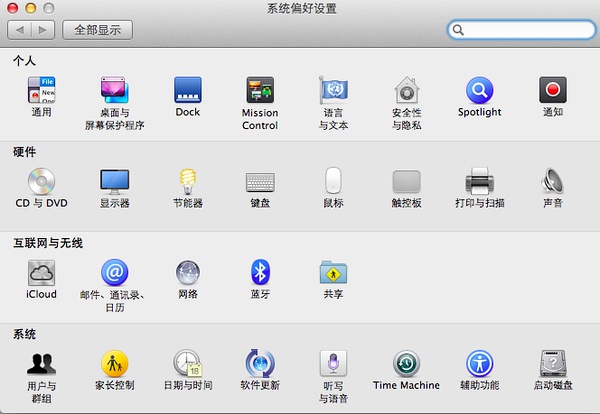Select the 节能器 energy saver icon
600x414 pixels.
pyautogui.click(x=187, y=181)
